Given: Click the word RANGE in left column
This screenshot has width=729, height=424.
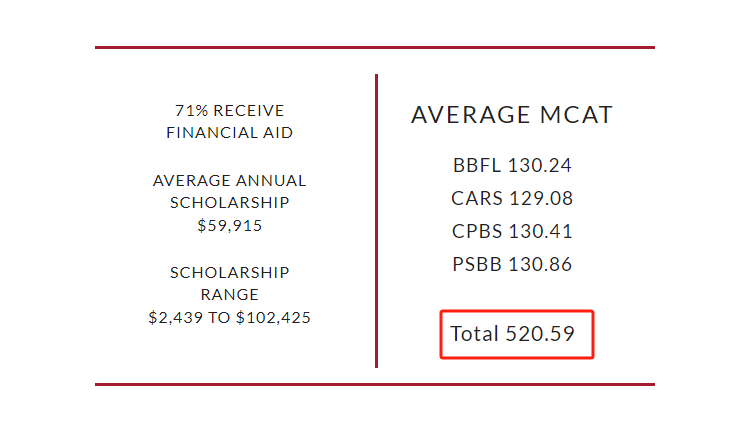Looking at the screenshot, I should coord(230,295).
